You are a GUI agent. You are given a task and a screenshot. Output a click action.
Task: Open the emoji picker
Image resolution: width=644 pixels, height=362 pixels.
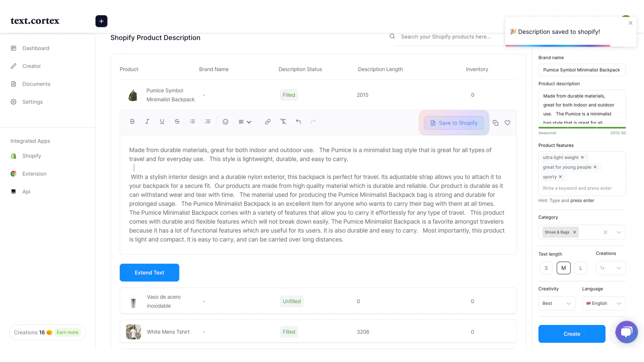(x=225, y=122)
